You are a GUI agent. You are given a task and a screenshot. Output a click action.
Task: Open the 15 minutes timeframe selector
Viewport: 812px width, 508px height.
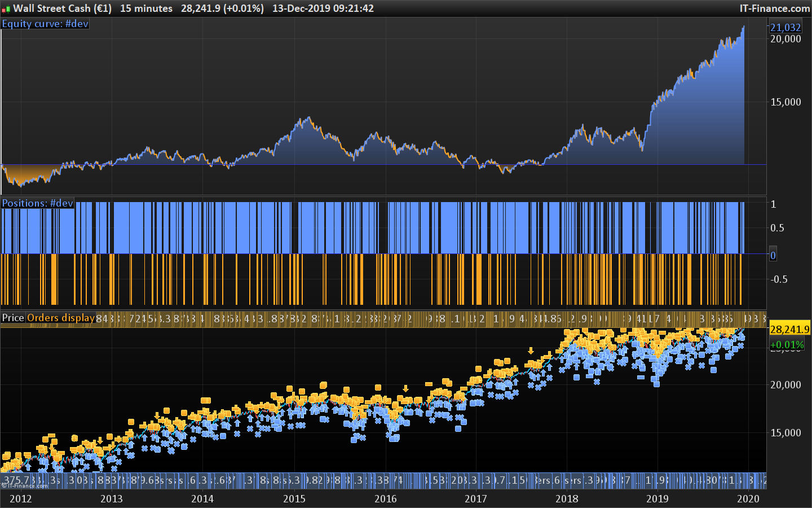pos(146,8)
